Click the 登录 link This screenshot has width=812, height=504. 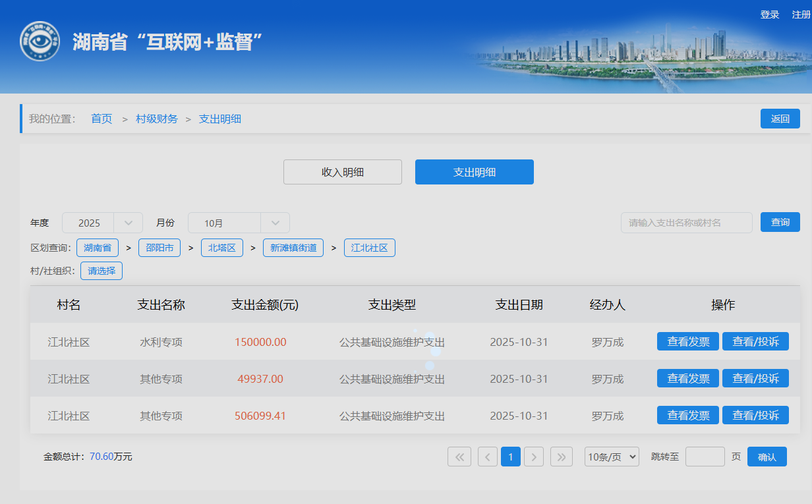click(x=769, y=14)
